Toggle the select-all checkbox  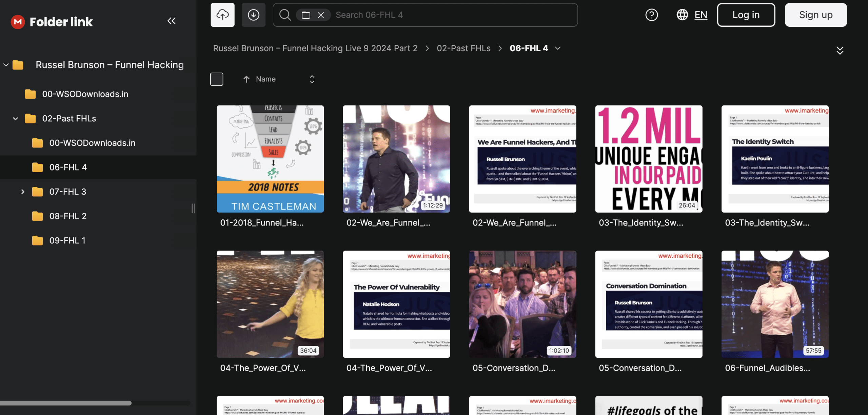point(217,79)
